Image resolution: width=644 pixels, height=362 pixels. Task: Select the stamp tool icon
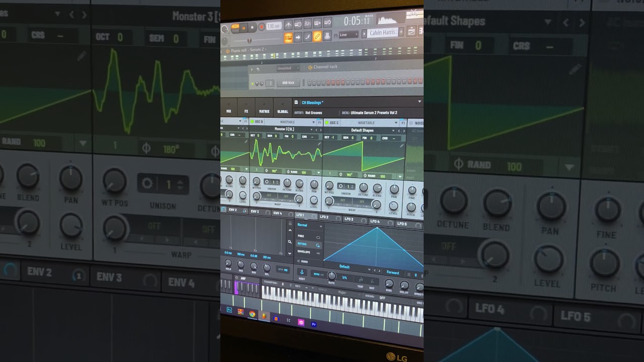pos(327,36)
